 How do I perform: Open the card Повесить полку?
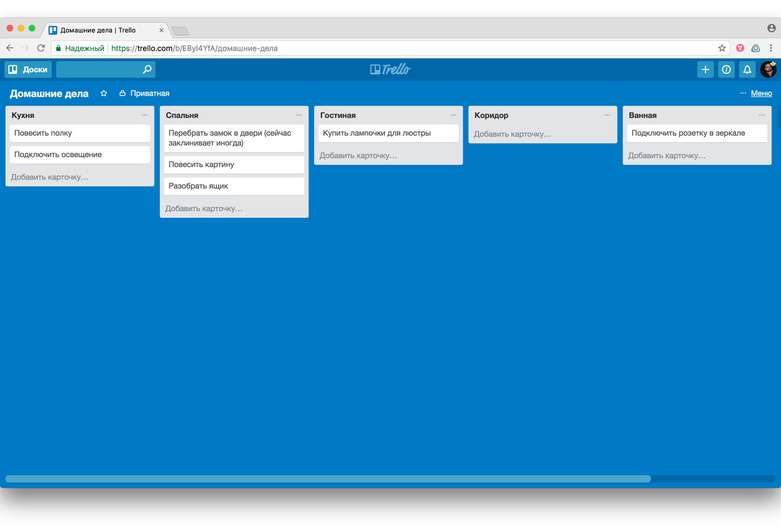click(80, 133)
